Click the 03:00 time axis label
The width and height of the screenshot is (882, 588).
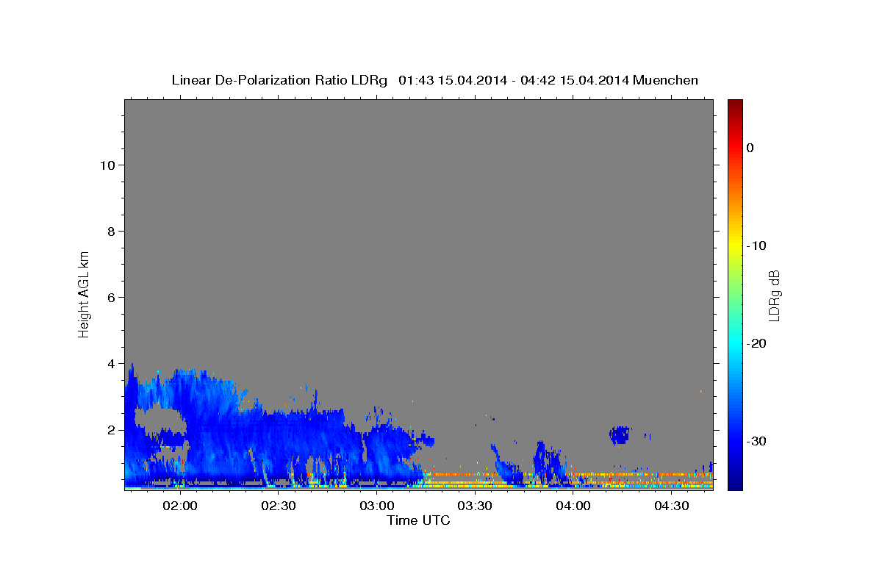tap(376, 506)
